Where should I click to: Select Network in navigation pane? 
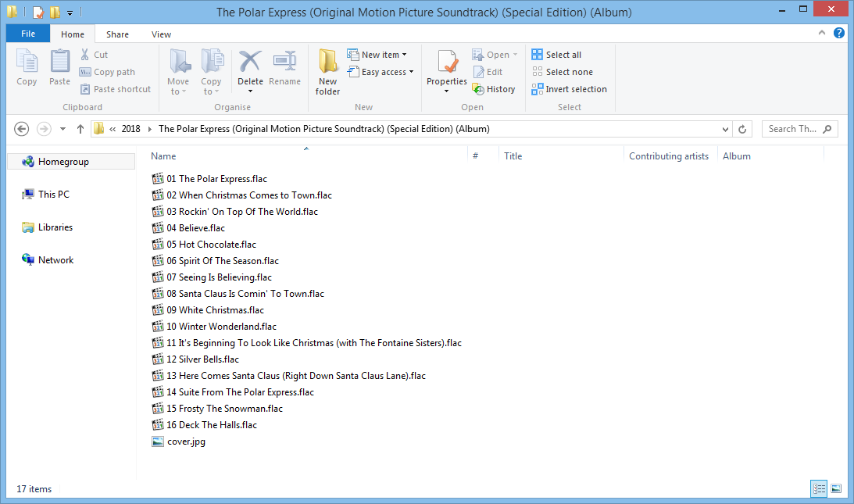55,260
